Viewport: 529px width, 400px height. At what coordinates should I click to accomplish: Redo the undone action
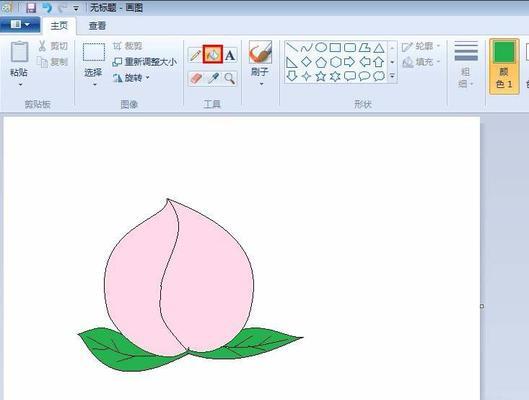[62, 7]
